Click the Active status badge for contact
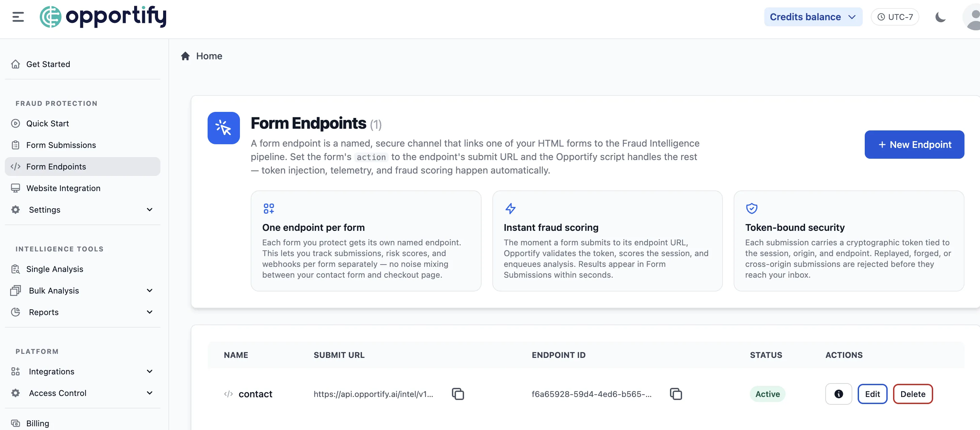The image size is (980, 430). pos(767,394)
